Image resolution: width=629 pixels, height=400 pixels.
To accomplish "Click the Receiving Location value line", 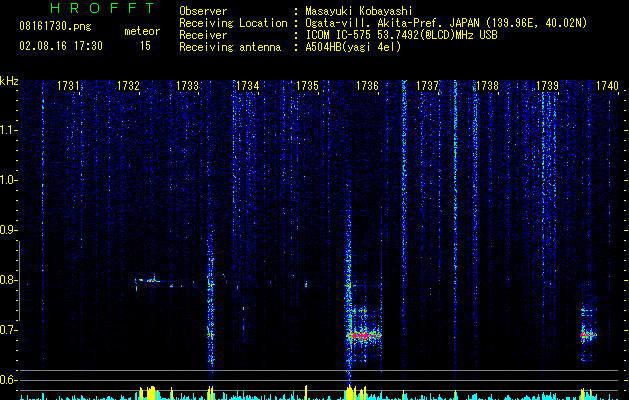I will [446, 23].
